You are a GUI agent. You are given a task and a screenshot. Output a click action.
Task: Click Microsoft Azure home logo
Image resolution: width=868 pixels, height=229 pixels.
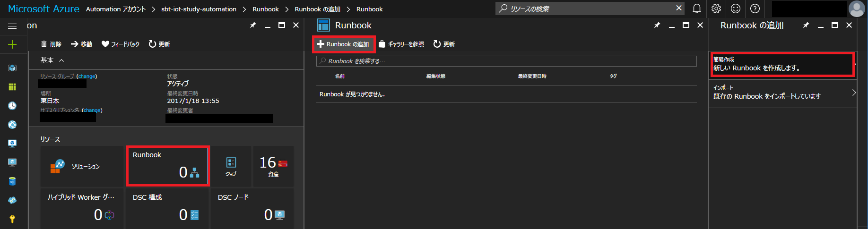(43, 9)
